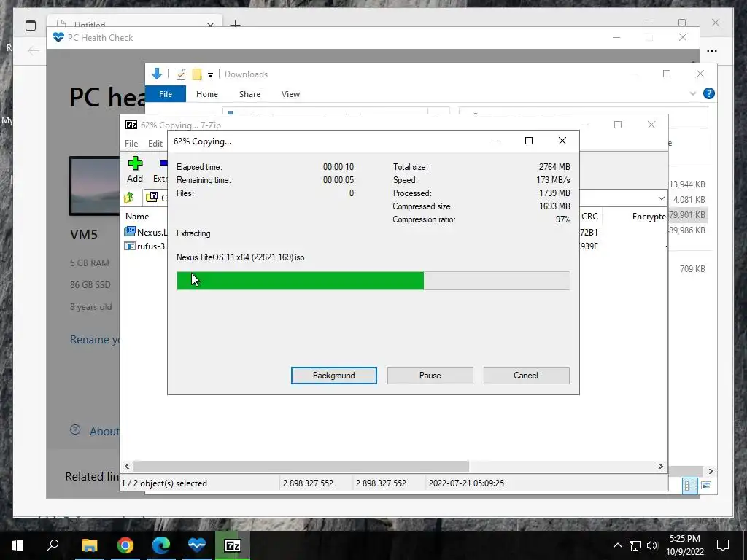Click the Extract toolbar button in 7-Zip

point(160,169)
